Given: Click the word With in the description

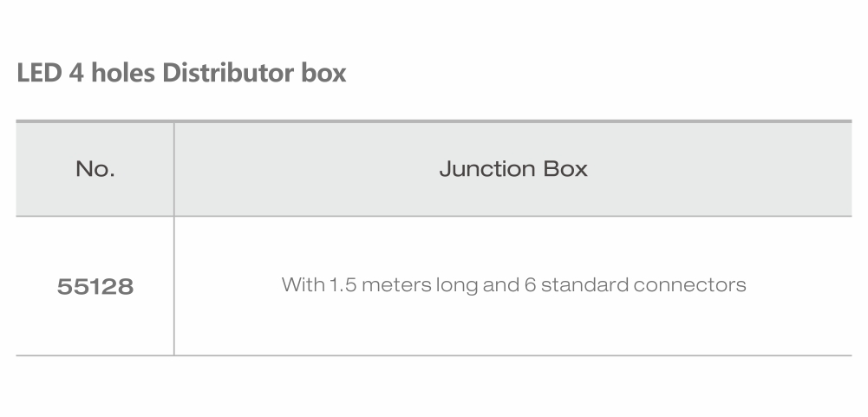Looking at the screenshot, I should click(303, 284).
